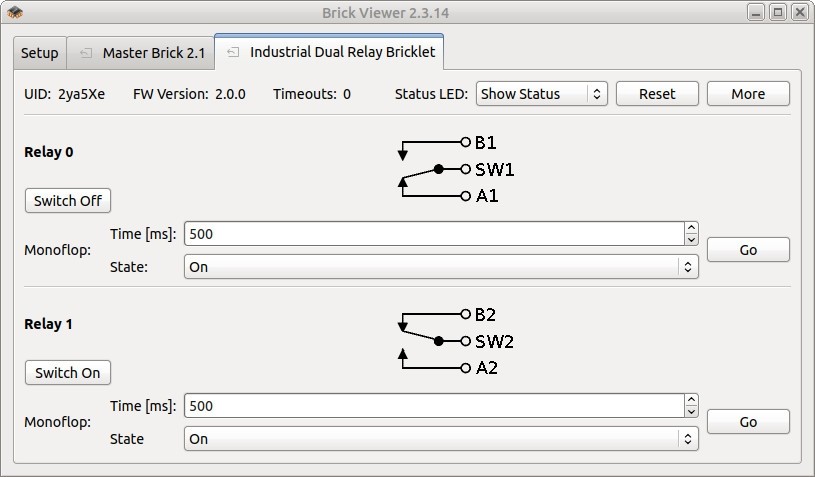Image resolution: width=815 pixels, height=477 pixels.
Task: Click untab icon on Master Brick 2.1 tab
Action: (86, 53)
